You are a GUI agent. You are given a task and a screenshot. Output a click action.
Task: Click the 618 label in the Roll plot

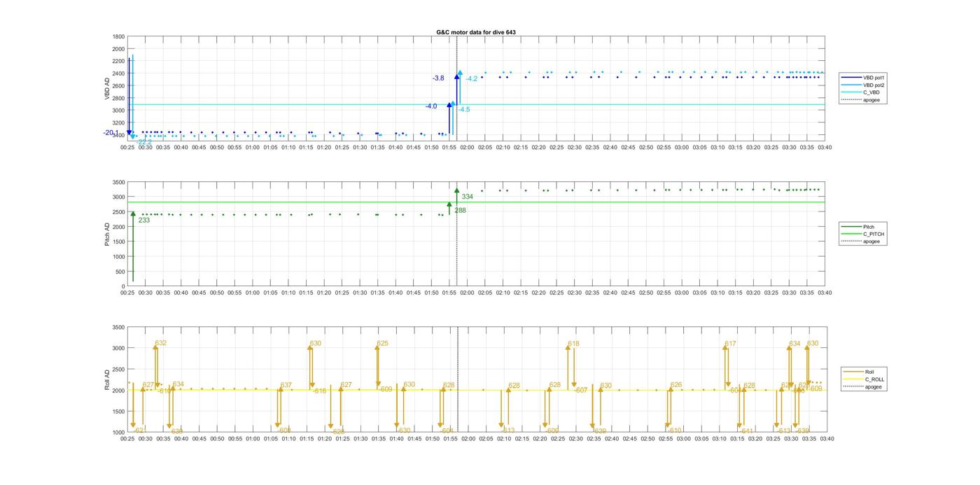[573, 344]
